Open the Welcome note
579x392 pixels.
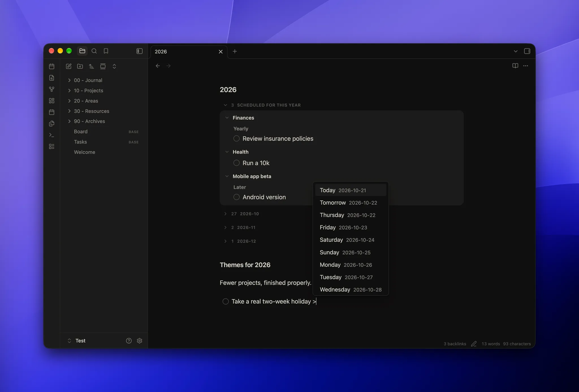(x=104, y=152)
